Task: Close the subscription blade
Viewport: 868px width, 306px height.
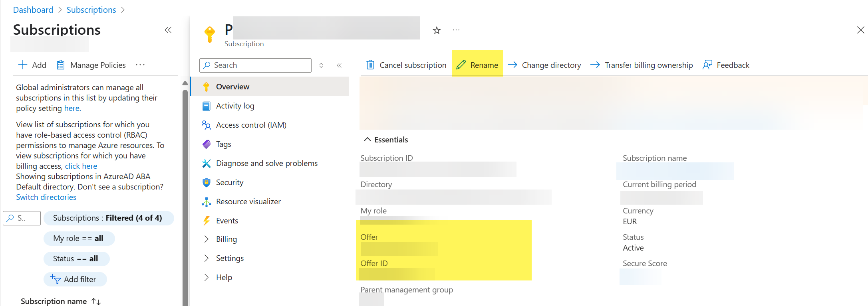Action: tap(860, 30)
